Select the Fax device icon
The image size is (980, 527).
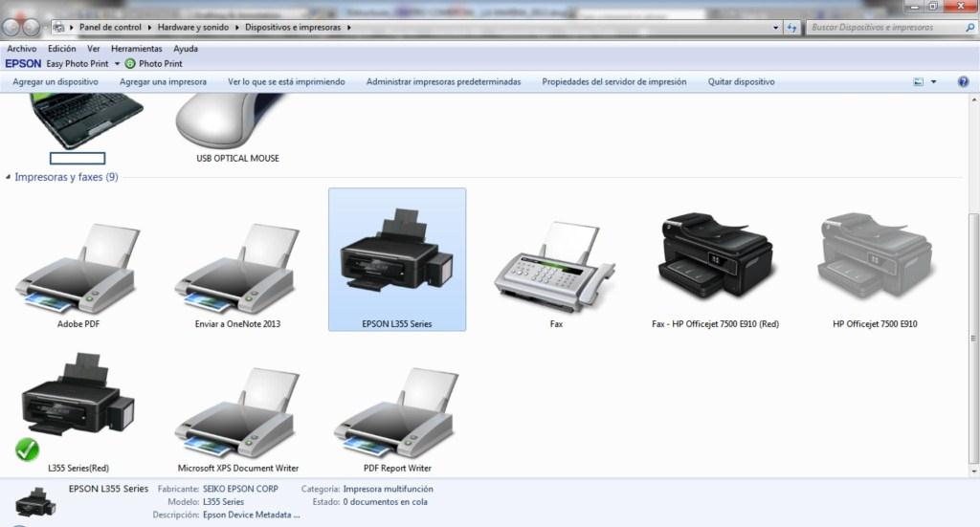coord(556,267)
